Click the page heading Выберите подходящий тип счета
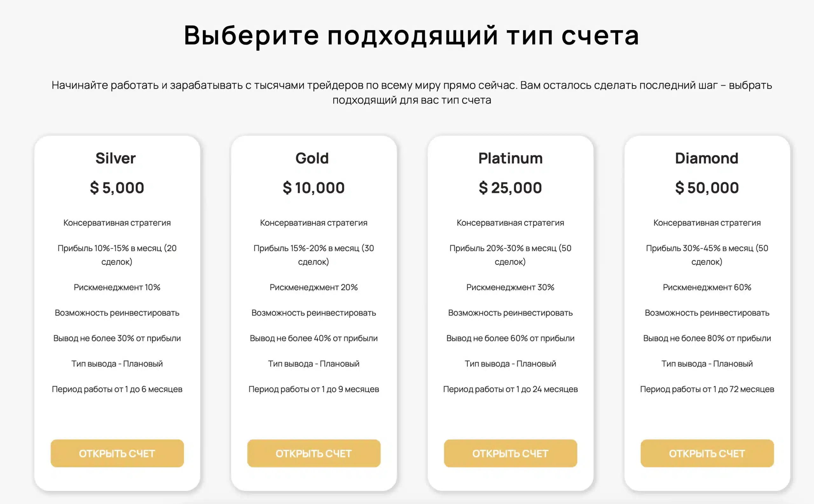This screenshot has height=504, width=814. (x=411, y=35)
